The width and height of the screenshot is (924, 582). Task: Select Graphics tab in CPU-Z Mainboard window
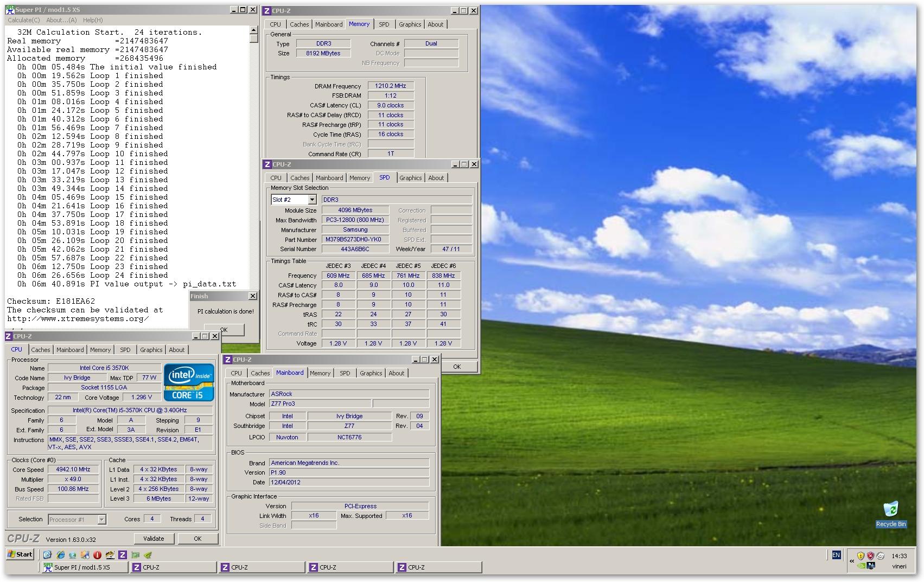point(371,373)
